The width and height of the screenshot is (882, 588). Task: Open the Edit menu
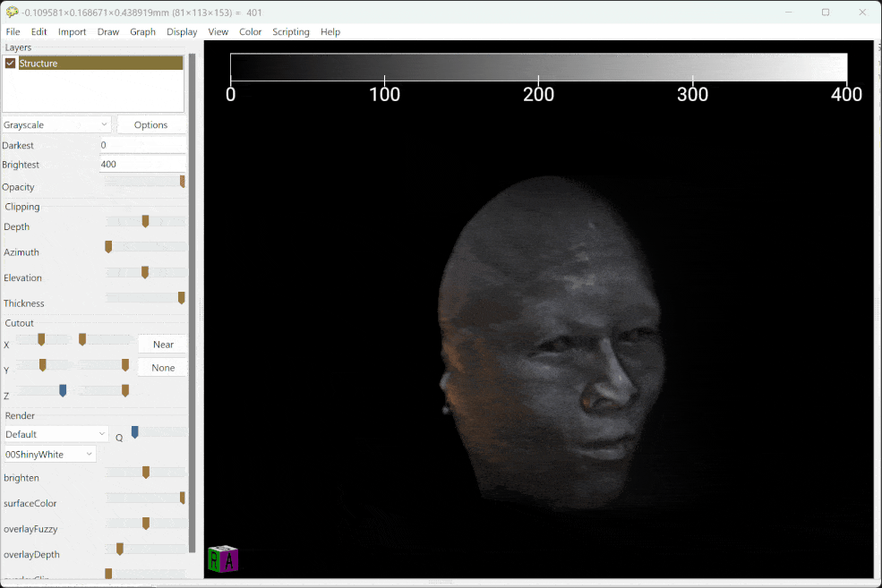(x=39, y=31)
